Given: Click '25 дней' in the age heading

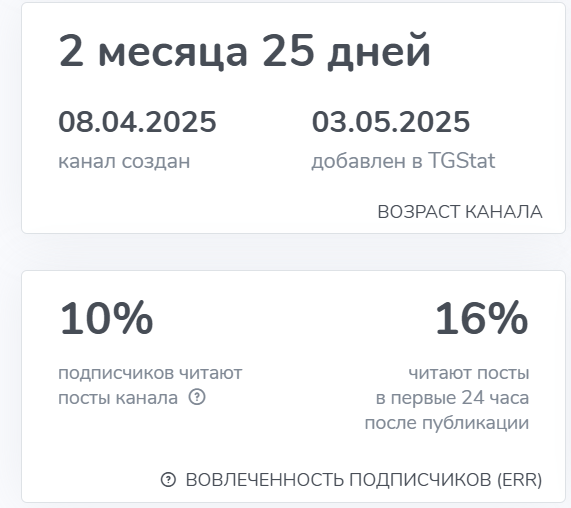Looking at the screenshot, I should (346, 51).
